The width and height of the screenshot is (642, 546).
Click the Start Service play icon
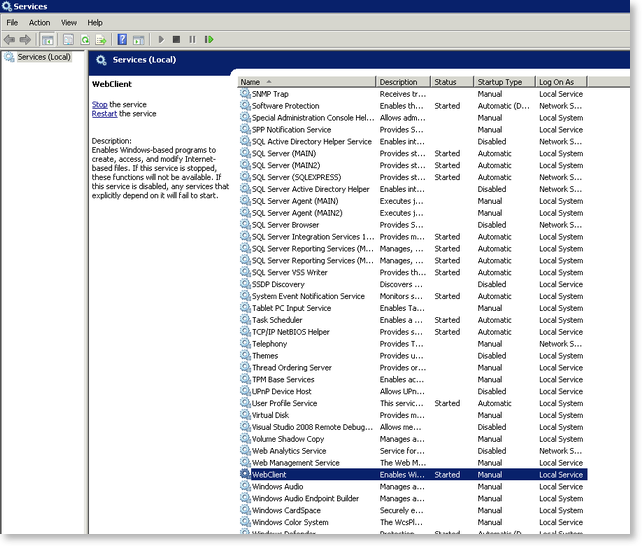coord(161,40)
